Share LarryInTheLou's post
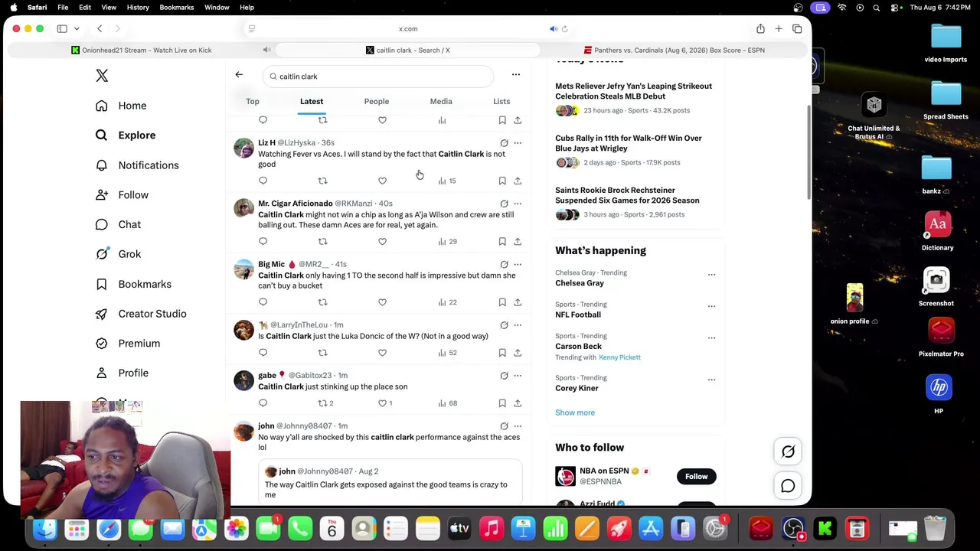The width and height of the screenshot is (980, 551). [518, 353]
